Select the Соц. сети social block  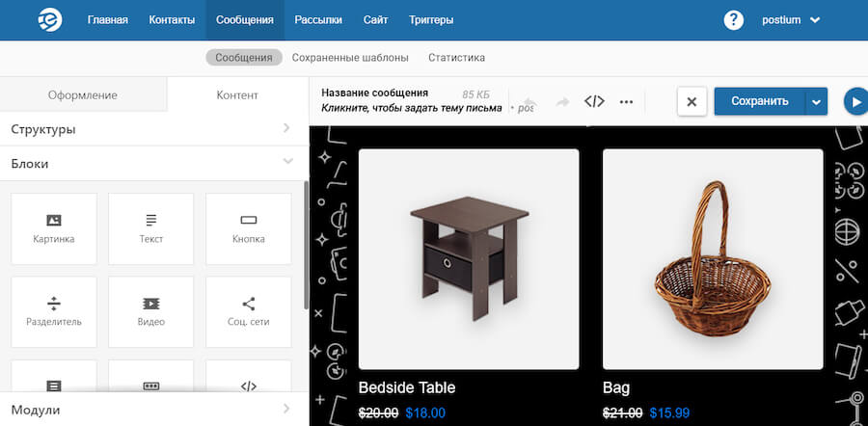point(248,311)
